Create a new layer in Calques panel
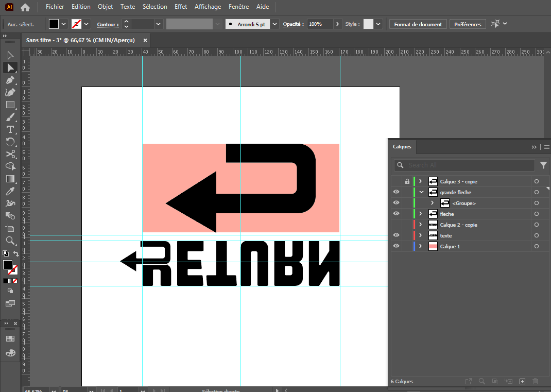The height and width of the screenshot is (392, 551). click(522, 381)
